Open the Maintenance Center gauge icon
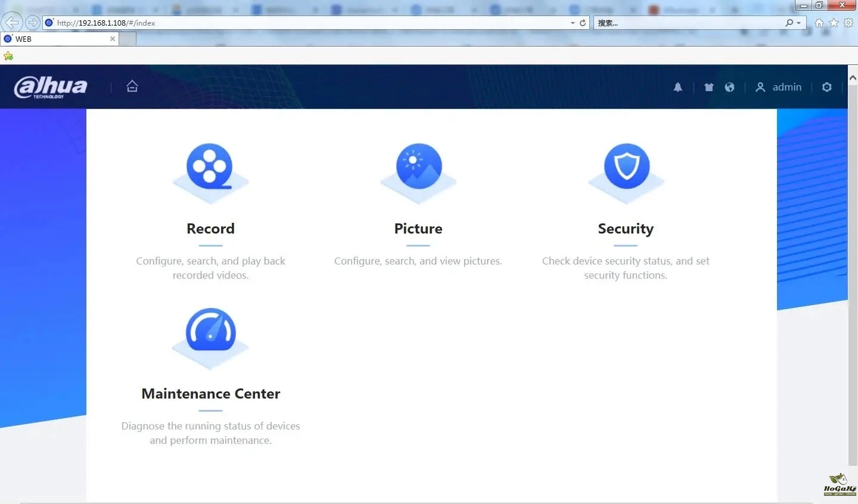Viewport: 858px width, 504px height. pyautogui.click(x=210, y=332)
